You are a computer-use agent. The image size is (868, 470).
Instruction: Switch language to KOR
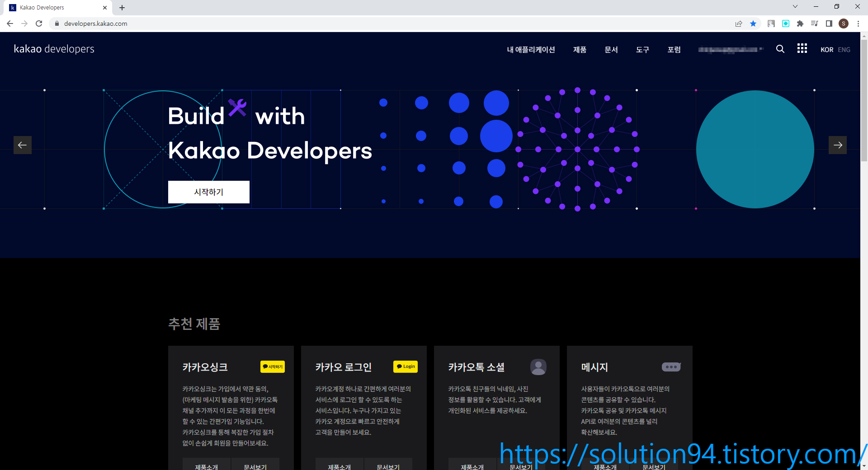(x=827, y=50)
